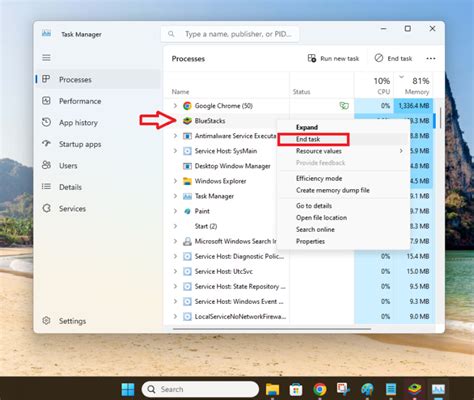474x400 pixels.
Task: Sort by the Memory column header
Action: [414, 85]
